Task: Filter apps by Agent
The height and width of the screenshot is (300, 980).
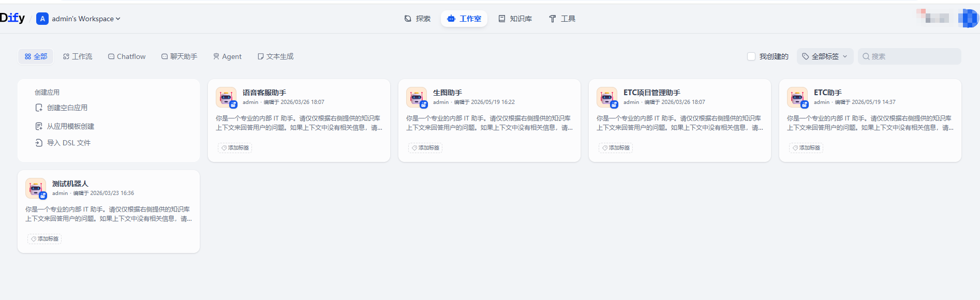Action: point(227,56)
